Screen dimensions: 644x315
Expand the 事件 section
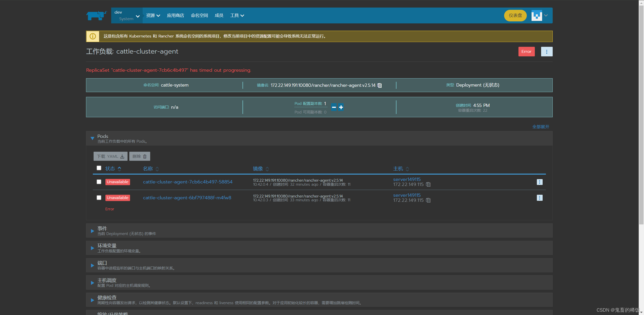(x=92, y=231)
